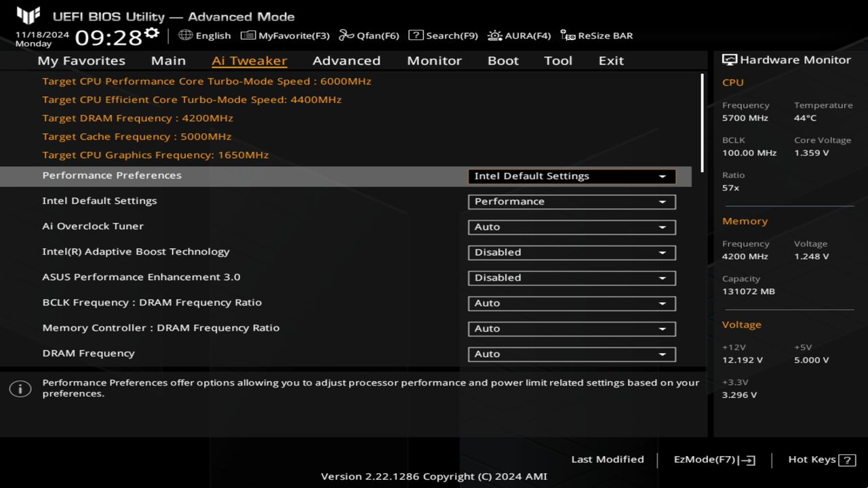This screenshot has height=488, width=868.
Task: Click the Hot Keys question-mark icon
Action: [847, 460]
